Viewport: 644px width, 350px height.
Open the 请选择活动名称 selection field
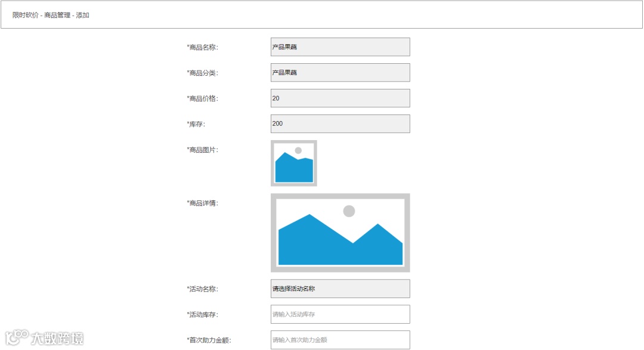(x=340, y=289)
